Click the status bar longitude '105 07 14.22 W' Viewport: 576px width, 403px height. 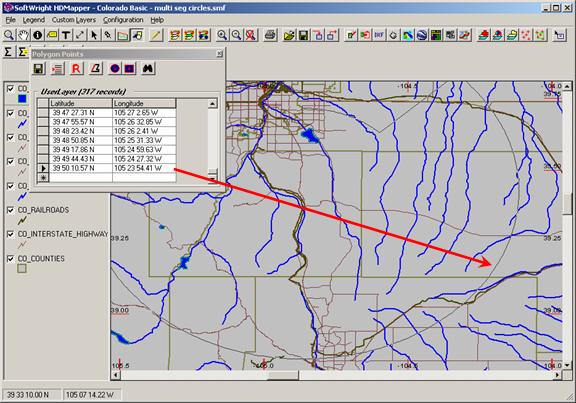tap(91, 395)
